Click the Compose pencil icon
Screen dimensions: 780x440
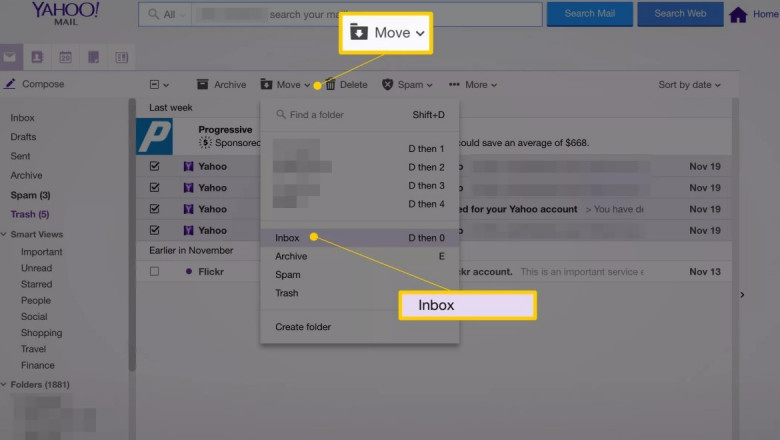[10, 84]
